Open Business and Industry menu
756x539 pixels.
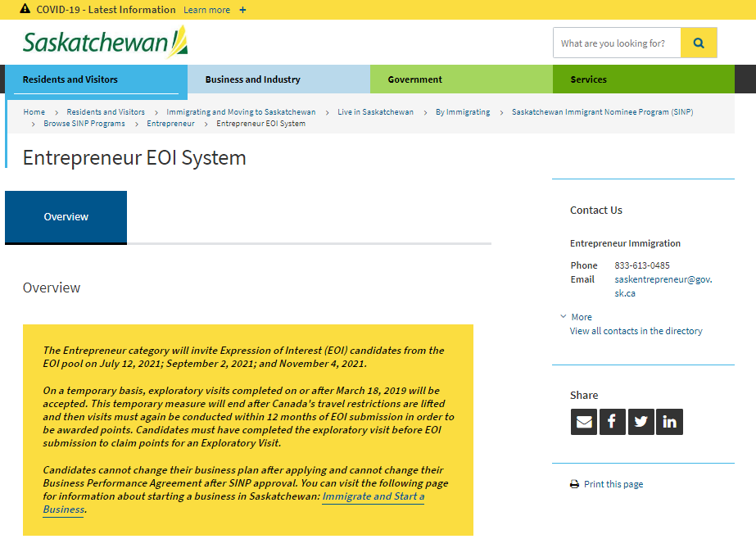pos(278,79)
